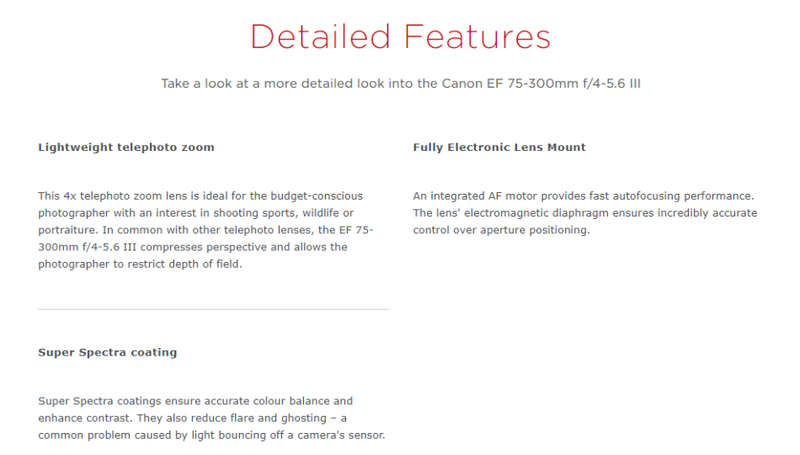Click the Super Spectra coating heading

coord(107,352)
